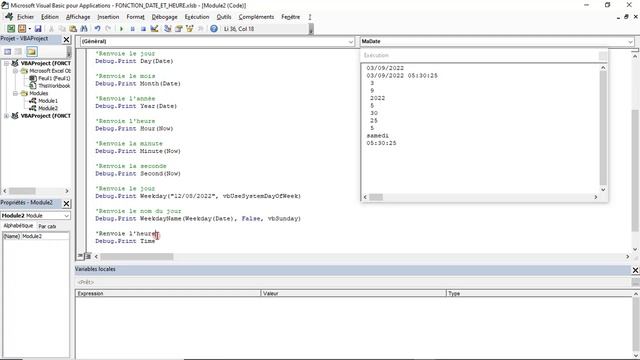Click the Exécution window vertical scrollbar
This screenshot has height=360, width=640.
click(x=603, y=129)
